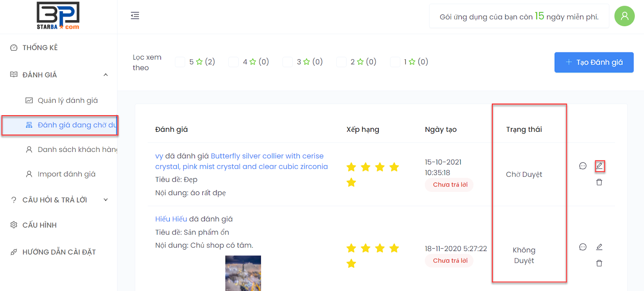The height and width of the screenshot is (291, 644).
Task: Edit vy's review with pencil icon
Action: click(x=599, y=166)
